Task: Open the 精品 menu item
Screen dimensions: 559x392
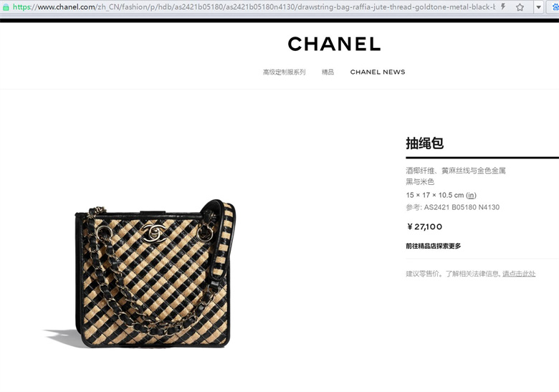Action: coord(328,72)
